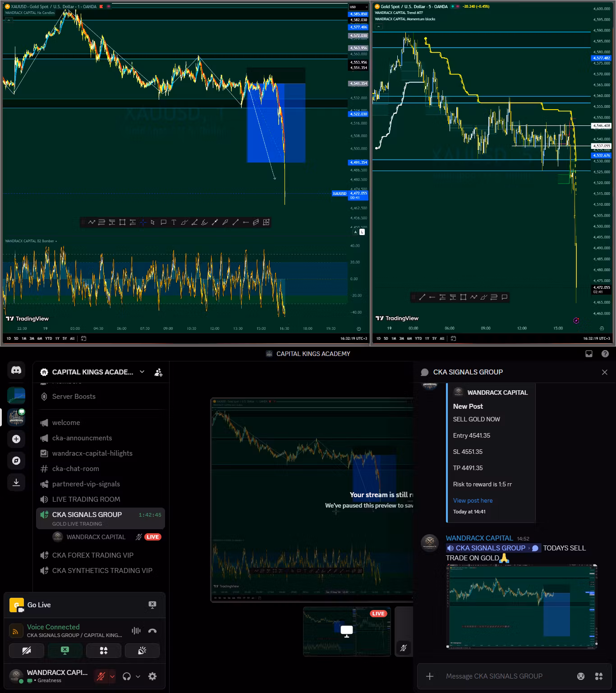Open Discover servers compass icon

(x=16, y=461)
